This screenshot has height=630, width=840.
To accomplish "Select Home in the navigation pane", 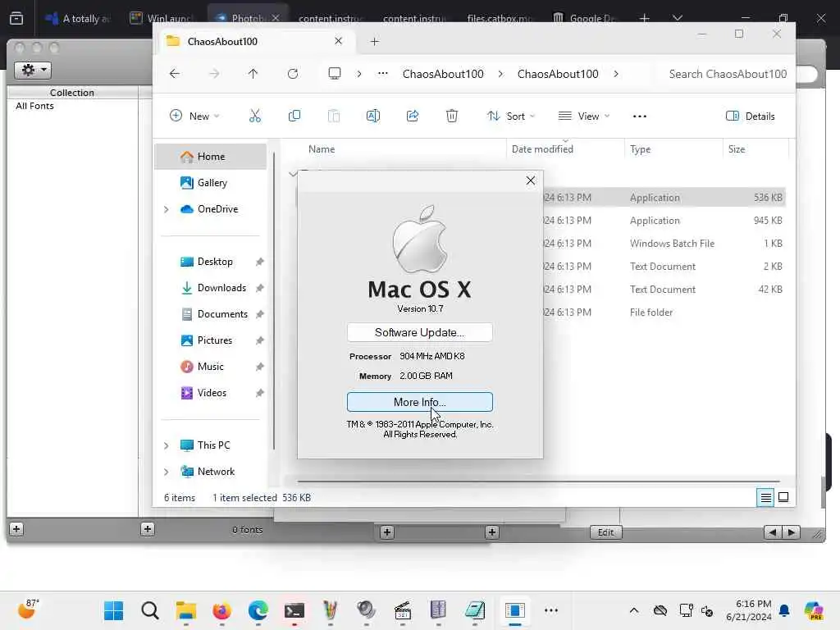I will click(x=210, y=157).
